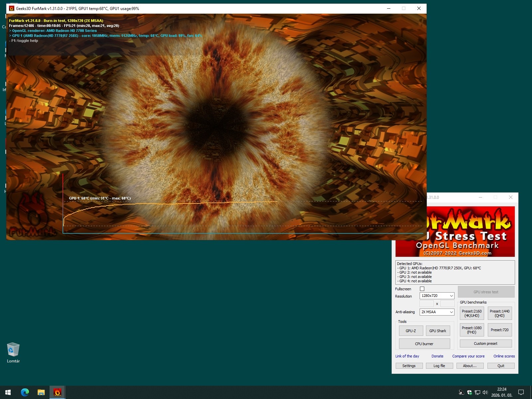Click the Custom preset button
The image size is (532, 399).
(486, 343)
